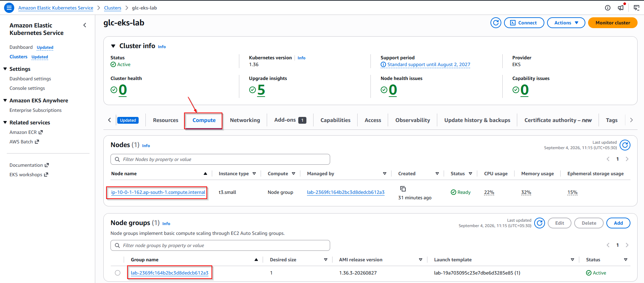The width and height of the screenshot is (644, 283).
Task: Switch to the Networking tab
Action: [x=245, y=120]
